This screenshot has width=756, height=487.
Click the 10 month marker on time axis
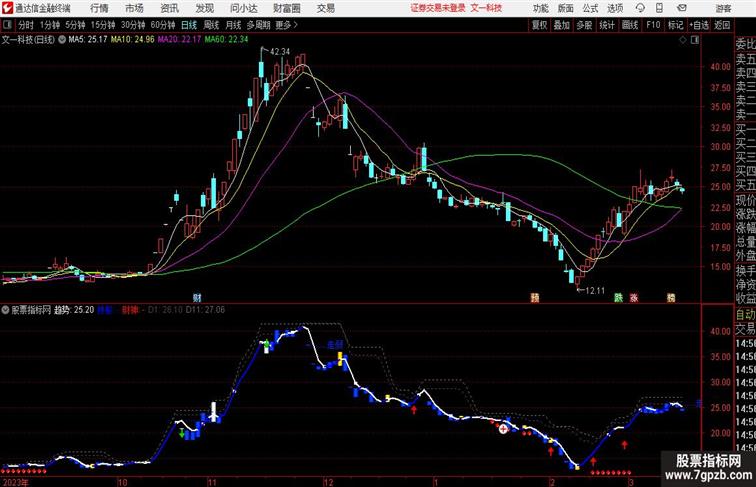click(122, 482)
